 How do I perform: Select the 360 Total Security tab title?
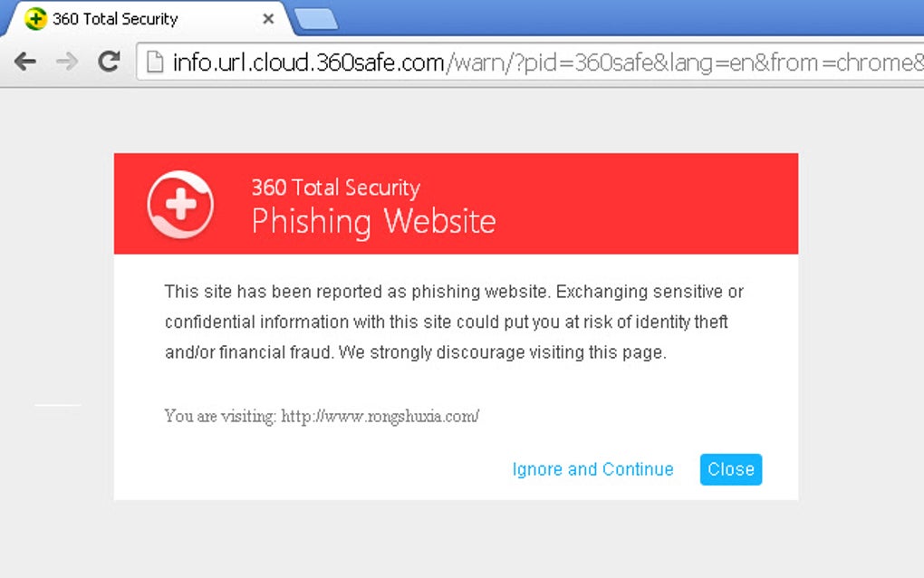115,19
